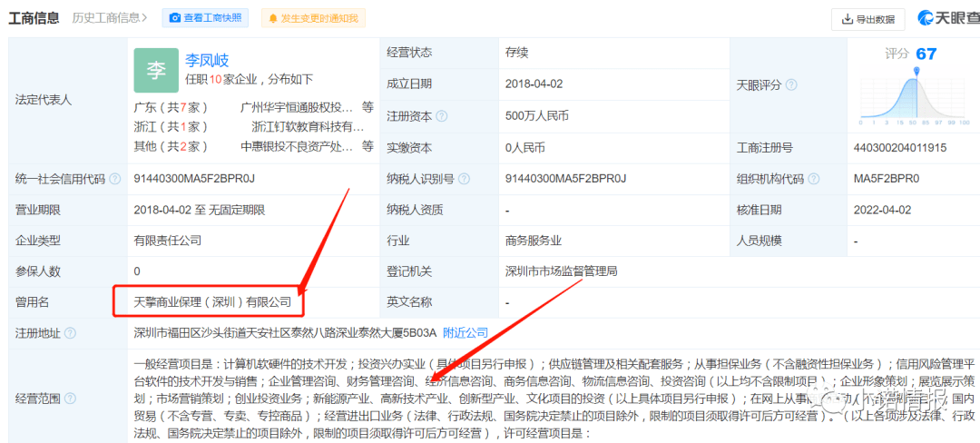Screen dimensions: 980x443
Task: Open 李凤岐 profile link
Action: (x=207, y=61)
